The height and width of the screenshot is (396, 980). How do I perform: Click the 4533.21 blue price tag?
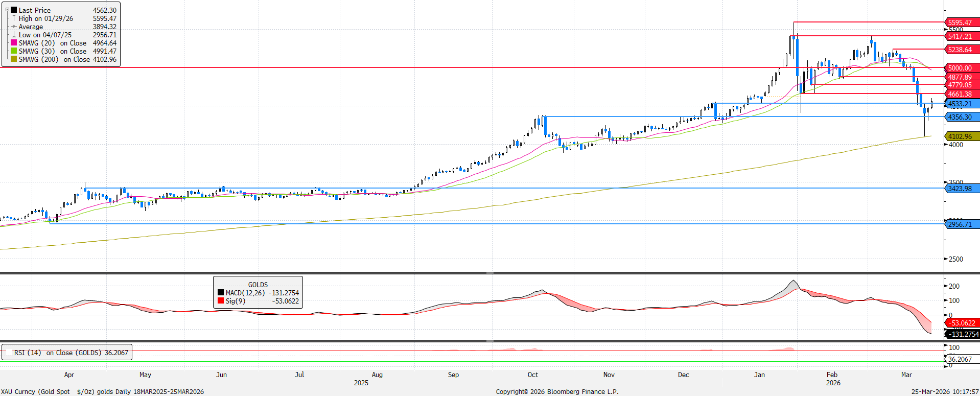click(961, 104)
